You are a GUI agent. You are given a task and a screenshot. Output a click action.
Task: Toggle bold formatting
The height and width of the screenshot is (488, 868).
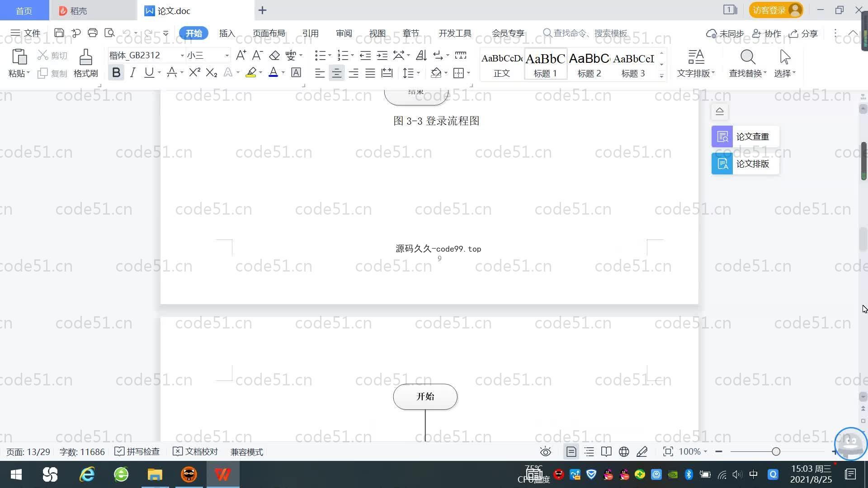point(116,73)
